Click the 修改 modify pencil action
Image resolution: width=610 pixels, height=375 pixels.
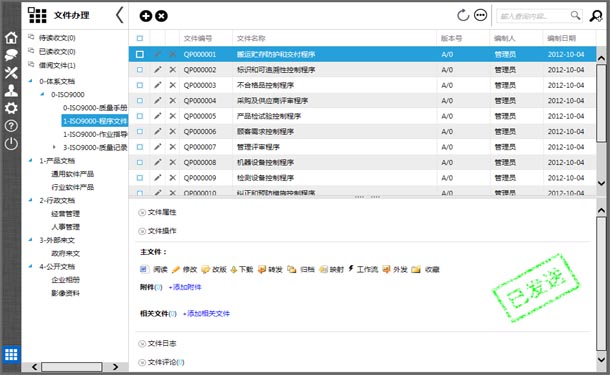click(184, 269)
